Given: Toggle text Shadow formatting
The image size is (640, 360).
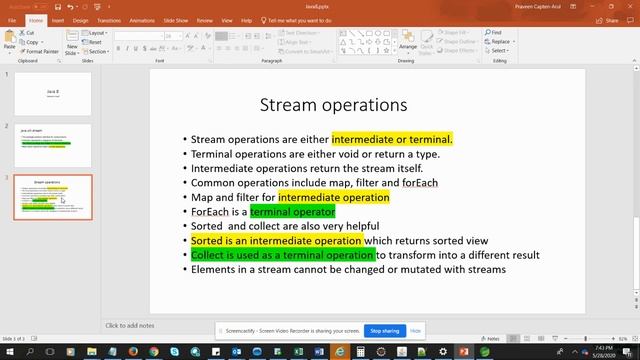Looking at the screenshot, I should 144,49.
